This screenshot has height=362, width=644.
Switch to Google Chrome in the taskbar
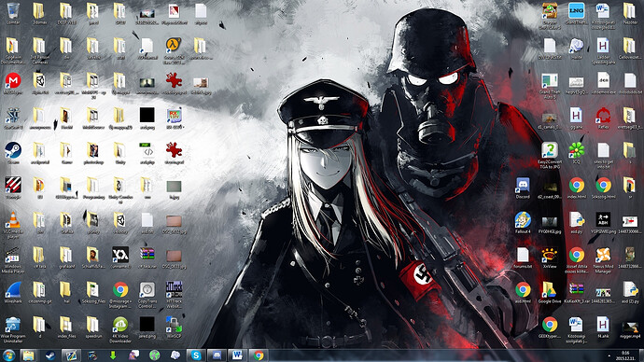(259, 355)
